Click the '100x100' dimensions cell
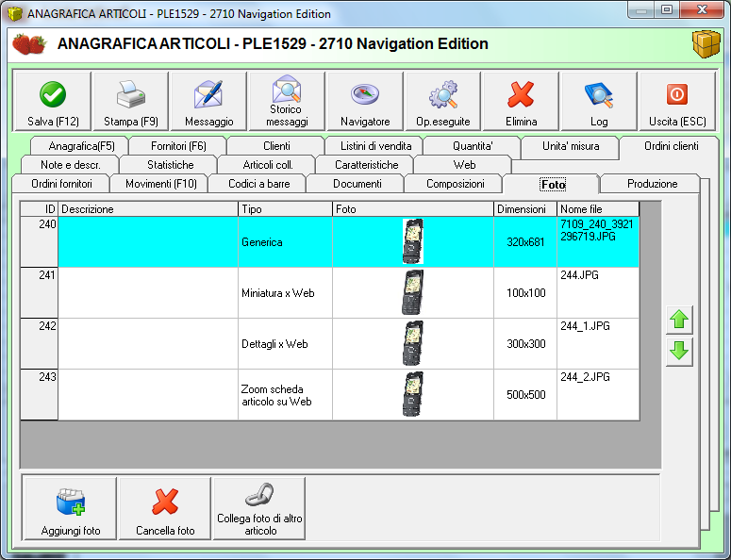Image resolution: width=731 pixels, height=560 pixels. [x=525, y=293]
